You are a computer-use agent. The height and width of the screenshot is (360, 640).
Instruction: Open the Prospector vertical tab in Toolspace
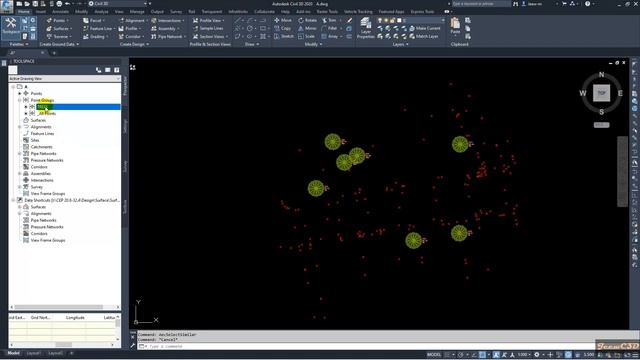coord(125,86)
